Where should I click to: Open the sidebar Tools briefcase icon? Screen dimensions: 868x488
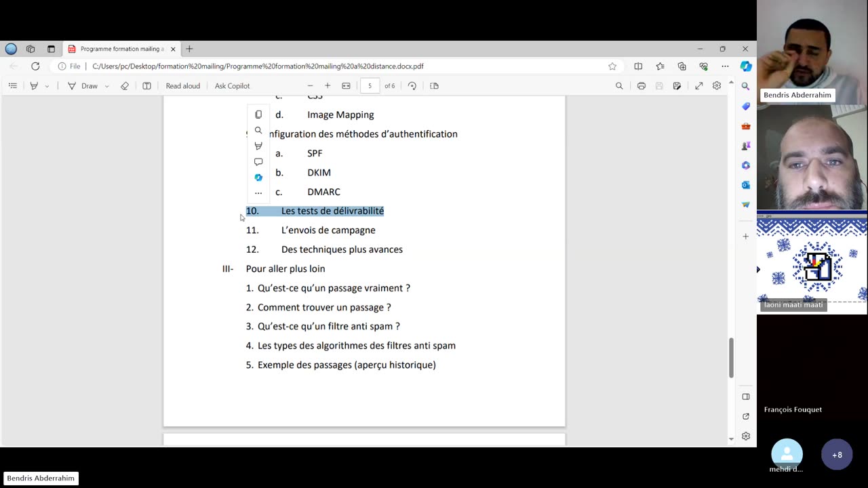click(x=746, y=126)
